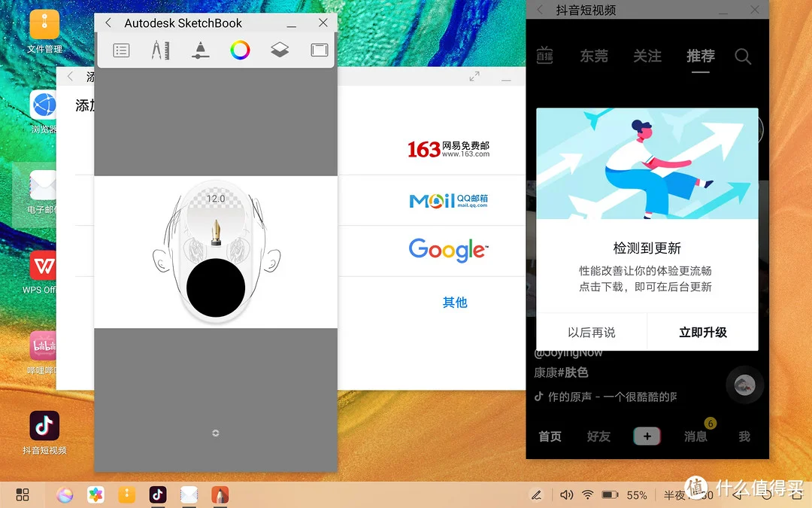Tap the stylus pen icon in system tray
This screenshot has height=508, width=812.
(537, 495)
